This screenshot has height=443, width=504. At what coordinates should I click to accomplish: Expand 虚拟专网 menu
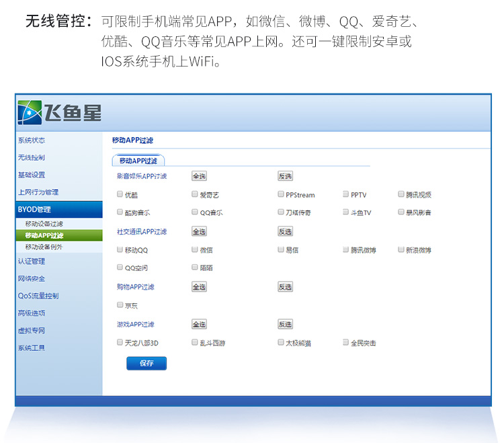click(32, 331)
